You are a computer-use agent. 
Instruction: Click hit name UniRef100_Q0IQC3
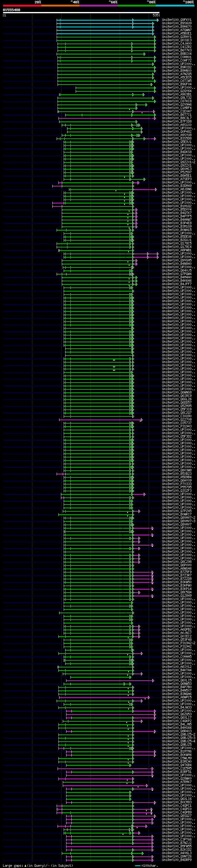coord(176,40)
